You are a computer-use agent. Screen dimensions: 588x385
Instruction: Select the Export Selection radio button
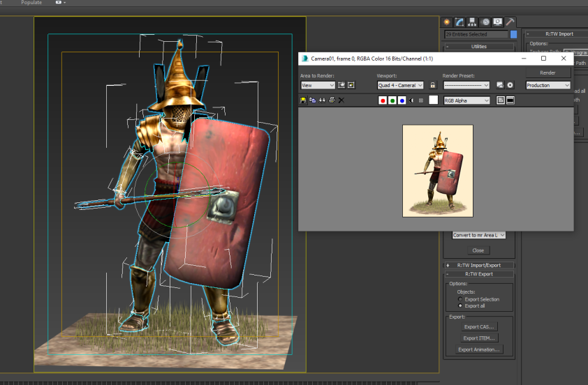(x=460, y=299)
